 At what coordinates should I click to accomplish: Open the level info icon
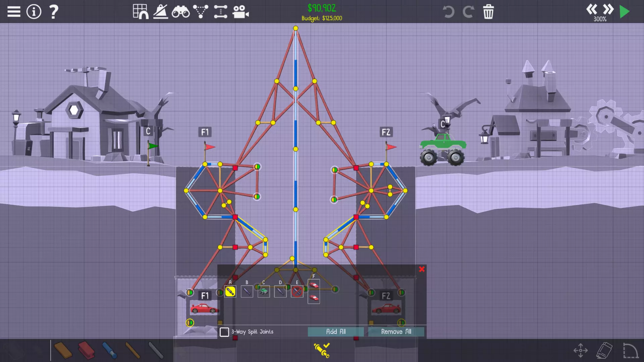(x=34, y=12)
